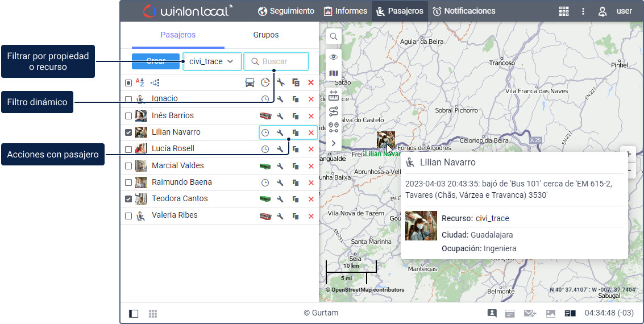Delete passenger Valeria Ribes with red X

[310, 216]
